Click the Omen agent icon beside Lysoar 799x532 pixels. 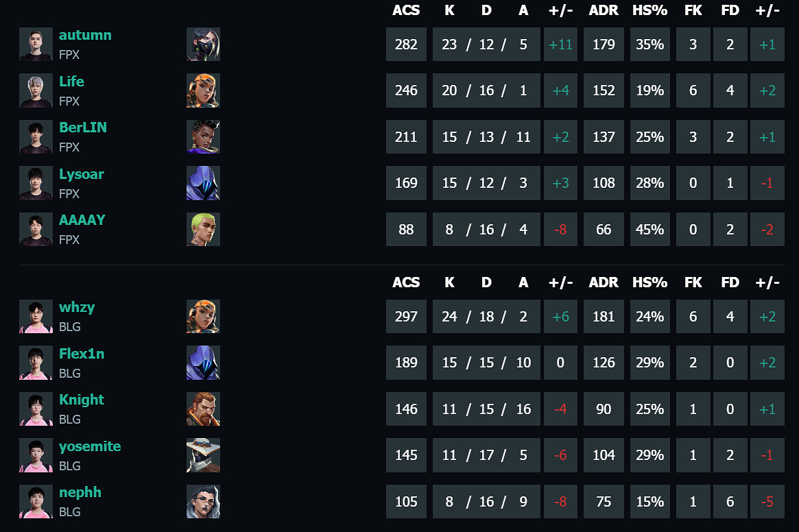[x=203, y=182]
